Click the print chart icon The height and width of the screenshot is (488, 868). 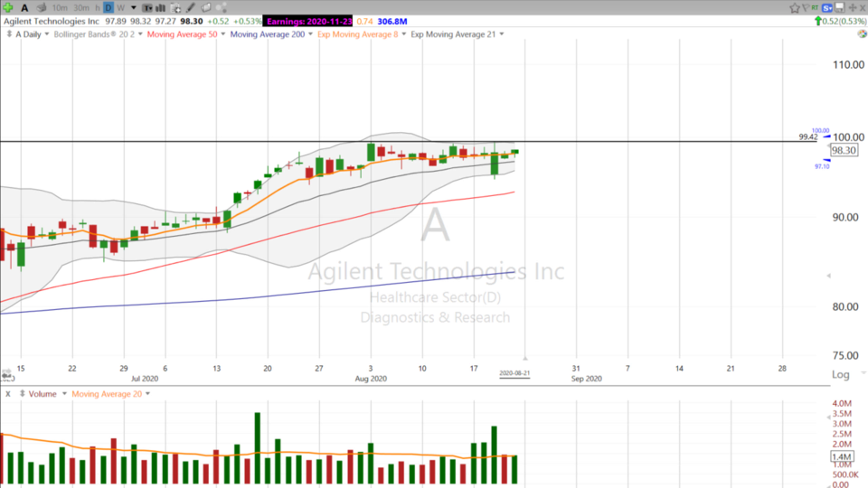42,7
